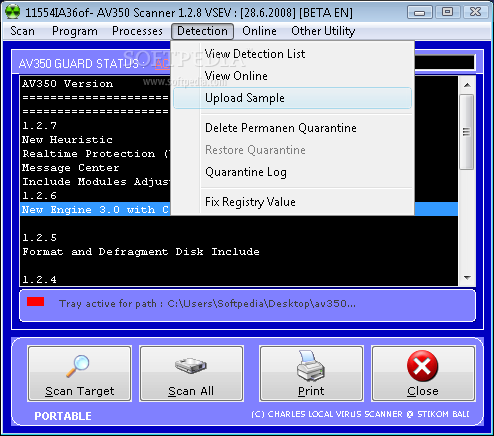The width and height of the screenshot is (494, 436).
Task: Click the version list scrollbar thumb
Action: [467, 132]
